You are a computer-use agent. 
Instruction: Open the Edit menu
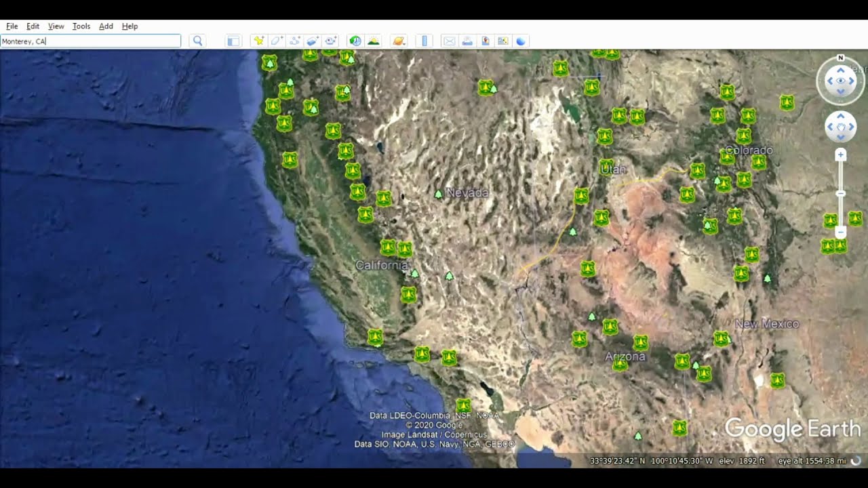[33, 26]
